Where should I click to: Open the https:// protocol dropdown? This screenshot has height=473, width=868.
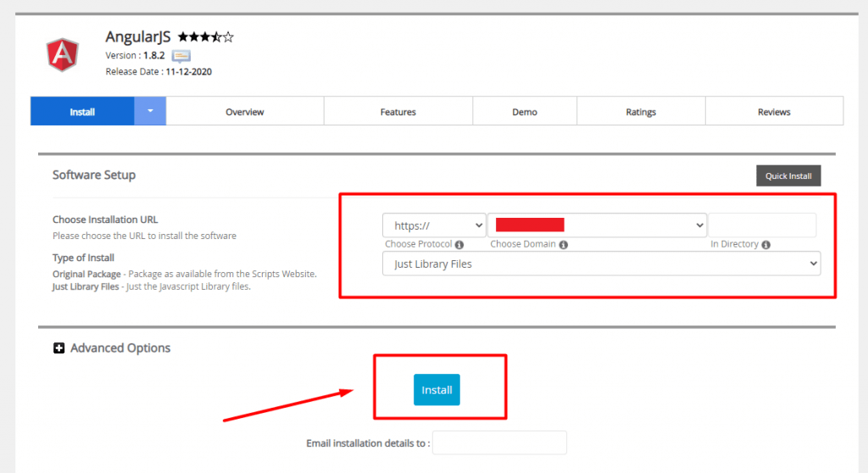tap(434, 225)
